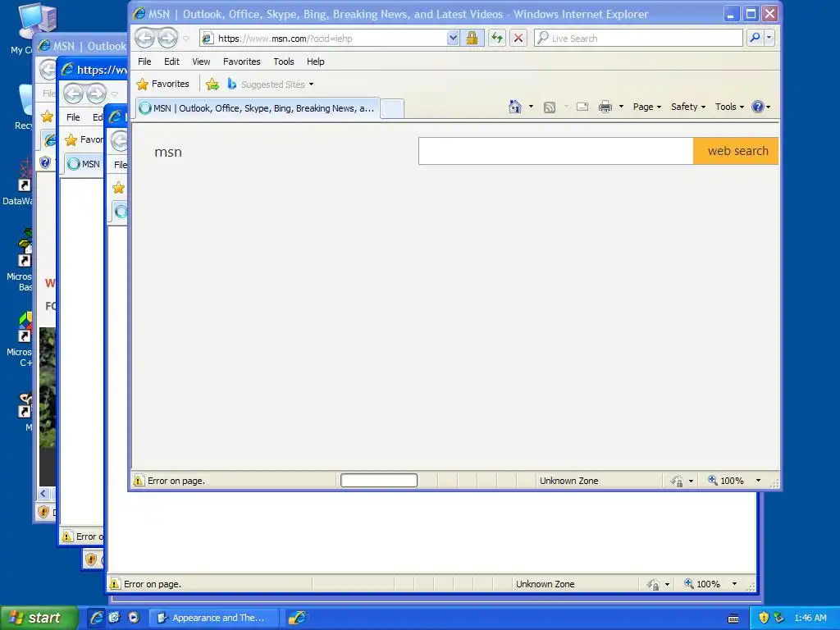Click the Refresh button beside the address bar

coord(497,38)
